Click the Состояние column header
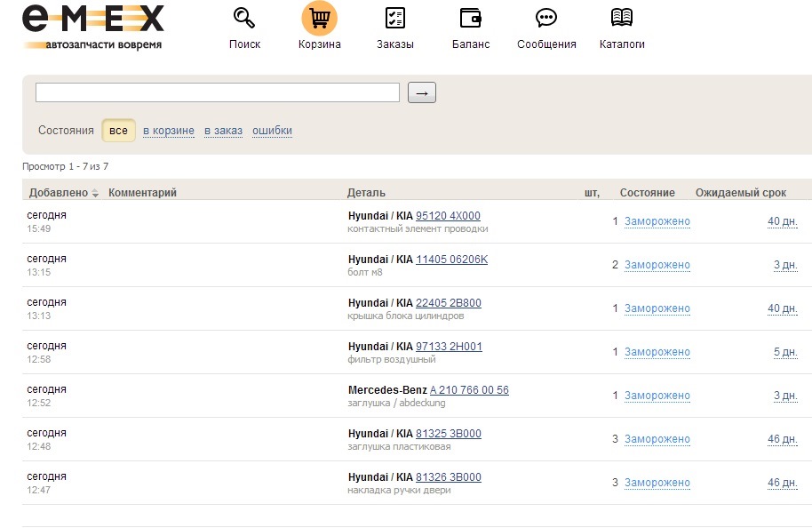The image size is (812, 528). coord(648,193)
